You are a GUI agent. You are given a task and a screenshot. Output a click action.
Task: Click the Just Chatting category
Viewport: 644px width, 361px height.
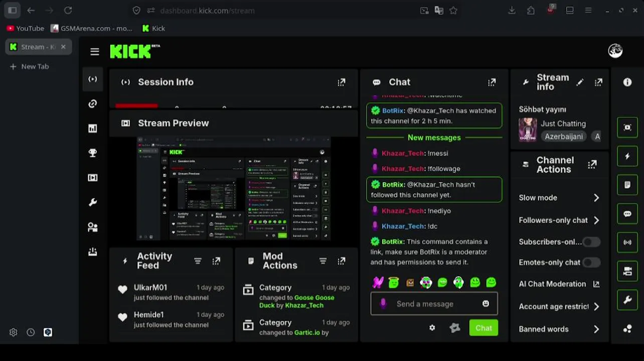click(563, 123)
